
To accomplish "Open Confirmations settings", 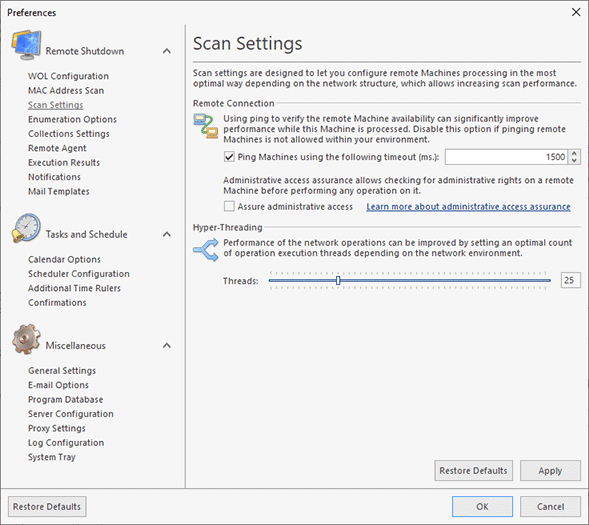I will [57, 303].
